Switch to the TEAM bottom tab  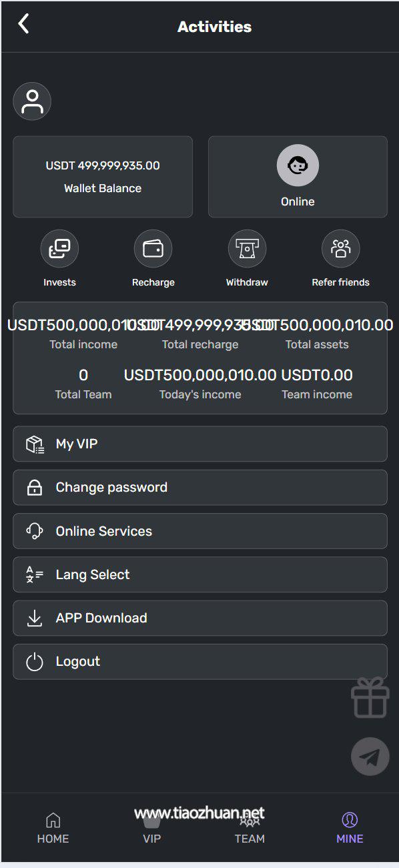(250, 829)
